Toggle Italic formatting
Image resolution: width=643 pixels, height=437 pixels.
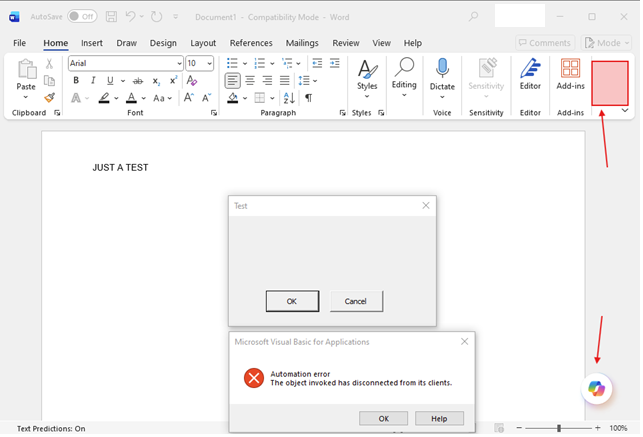(x=93, y=81)
